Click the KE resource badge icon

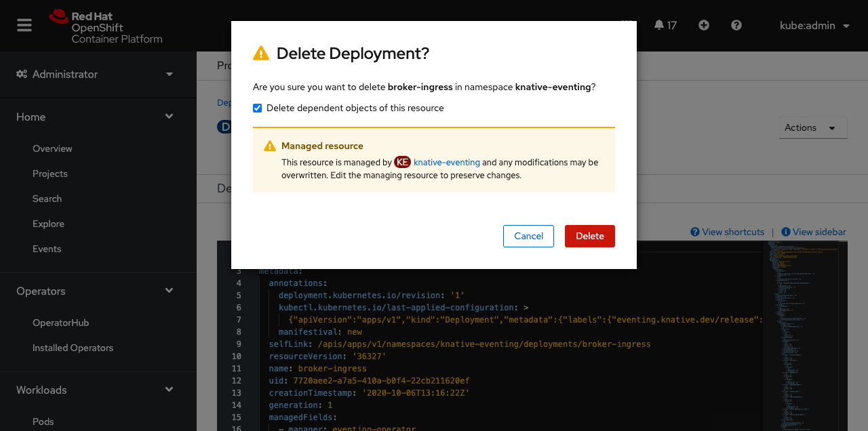click(403, 163)
